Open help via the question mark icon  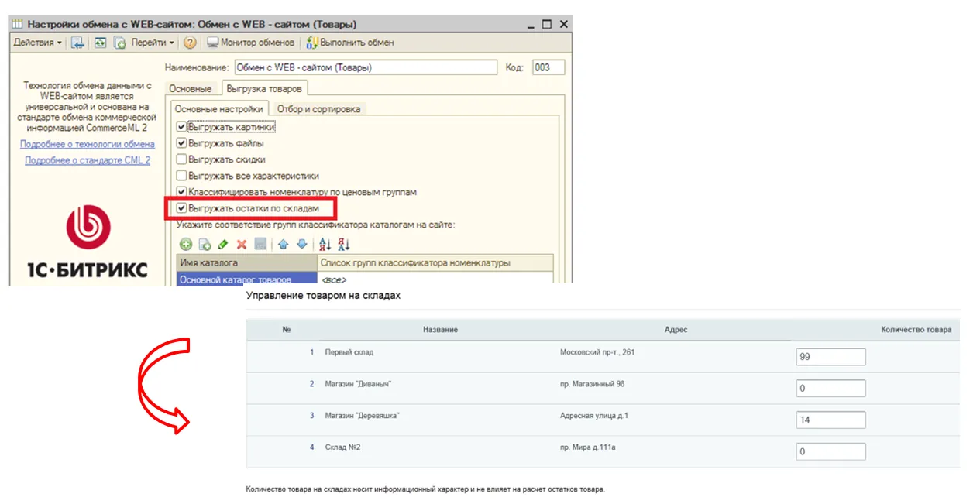(190, 43)
